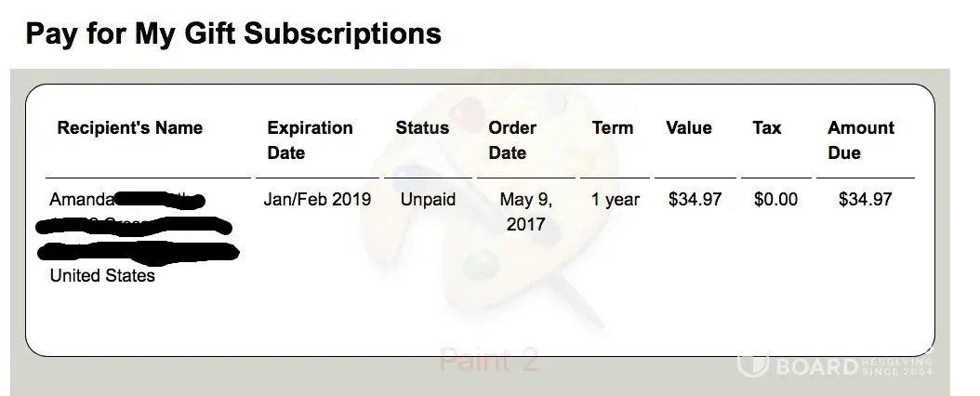The width and height of the screenshot is (980, 396).
Task: Select the "Tax" column header
Action: [767, 128]
